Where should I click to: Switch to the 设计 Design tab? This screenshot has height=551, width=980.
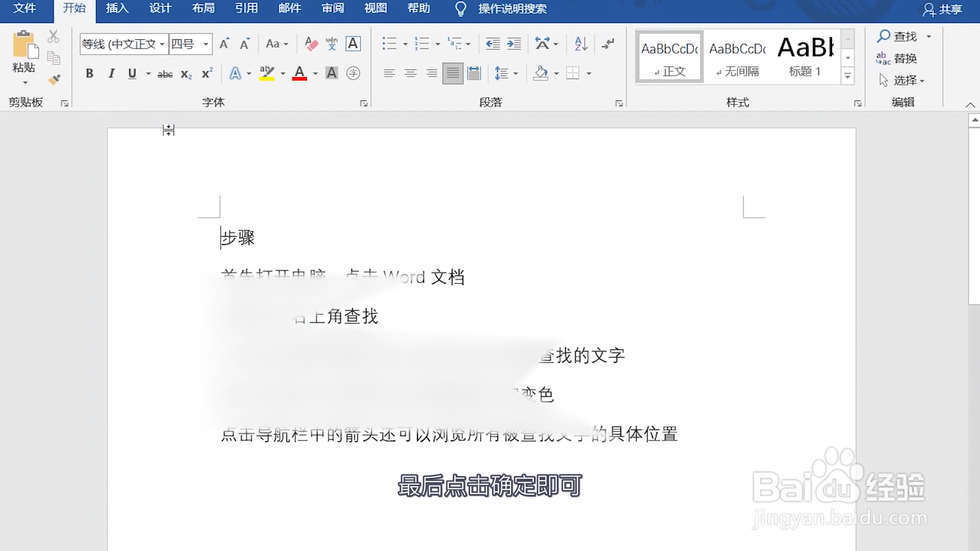point(160,9)
